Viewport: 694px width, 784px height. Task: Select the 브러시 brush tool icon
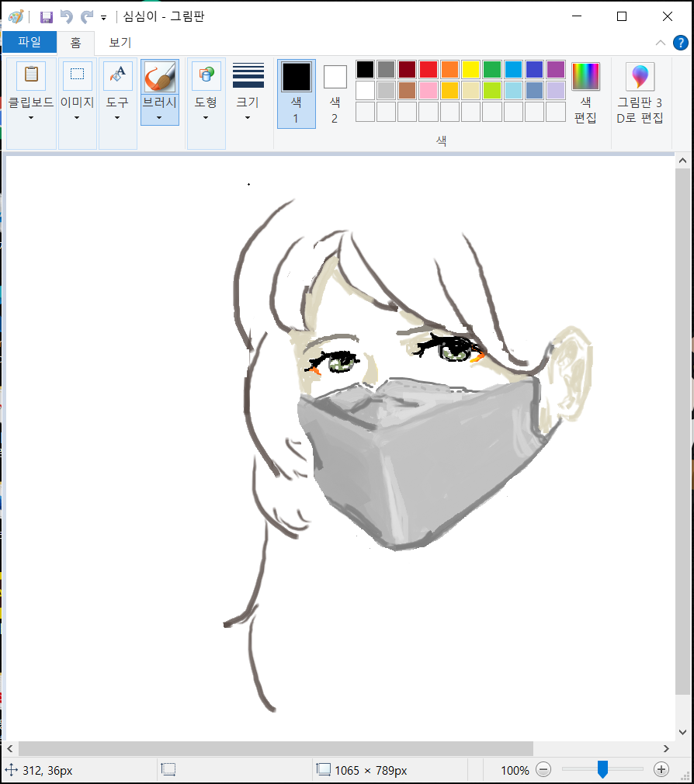tap(159, 77)
